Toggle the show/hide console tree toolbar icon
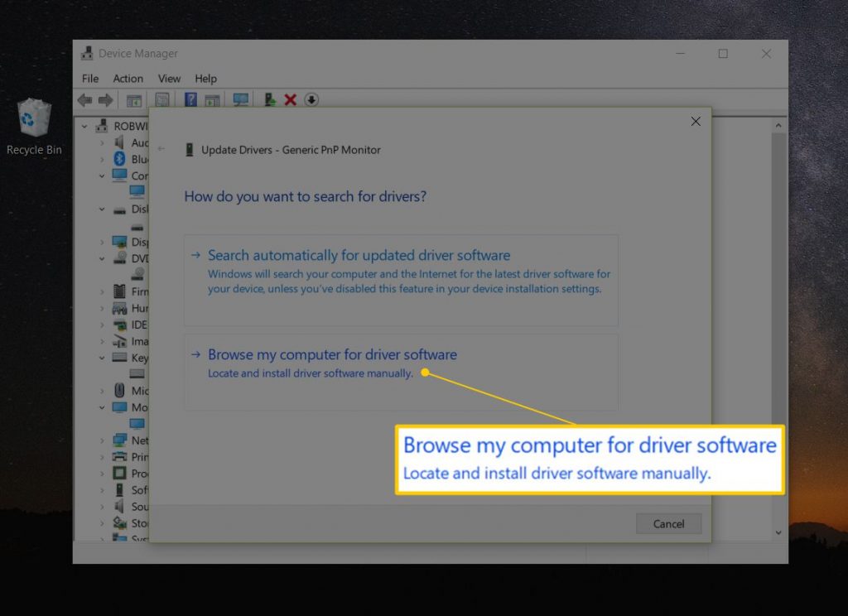Screen dimensions: 848x616 (133, 100)
